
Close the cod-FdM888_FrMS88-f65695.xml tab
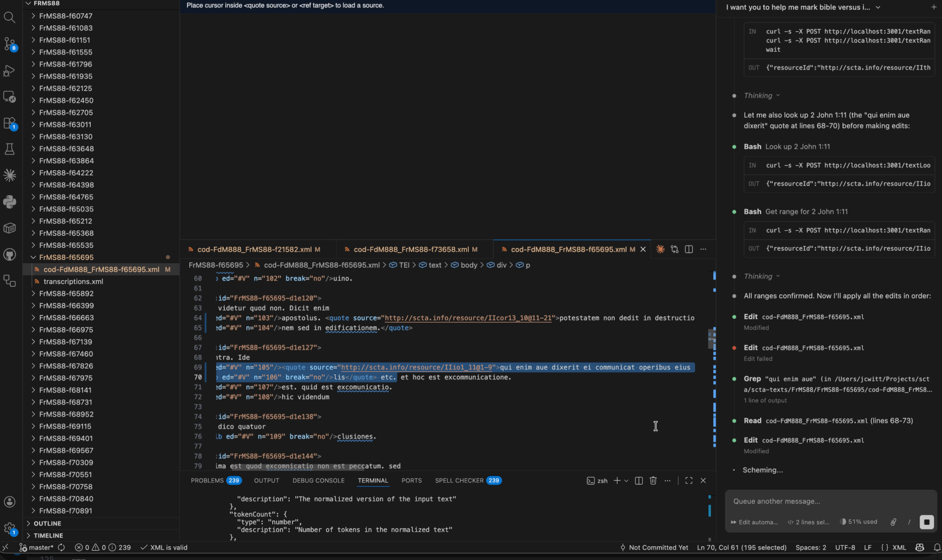[x=643, y=249]
